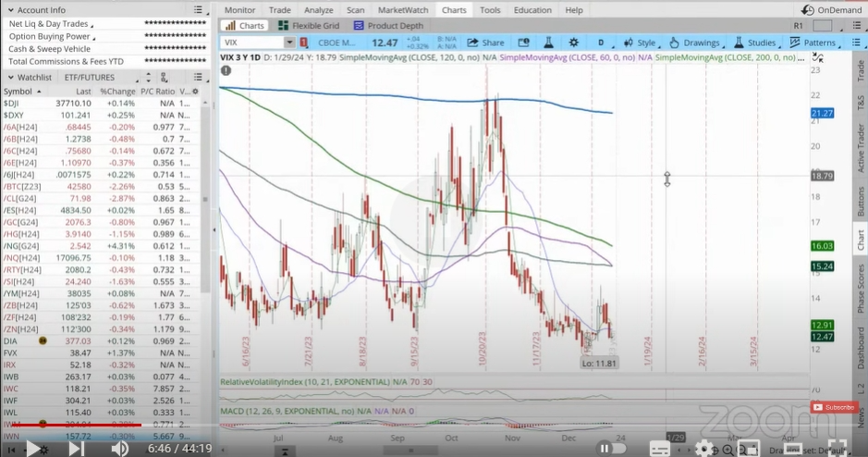Seek using the red video progress bar
Viewport: 868px width, 457px height.
click(x=76, y=425)
